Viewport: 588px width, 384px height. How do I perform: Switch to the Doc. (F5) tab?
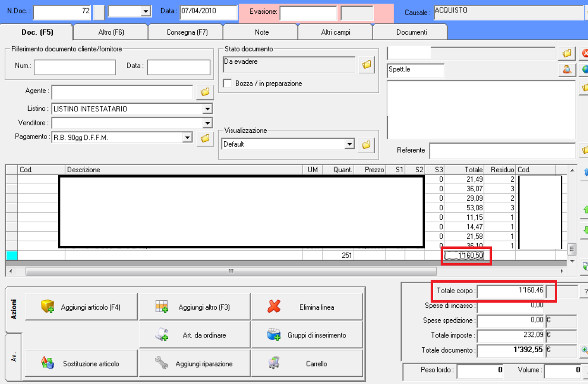[x=38, y=32]
